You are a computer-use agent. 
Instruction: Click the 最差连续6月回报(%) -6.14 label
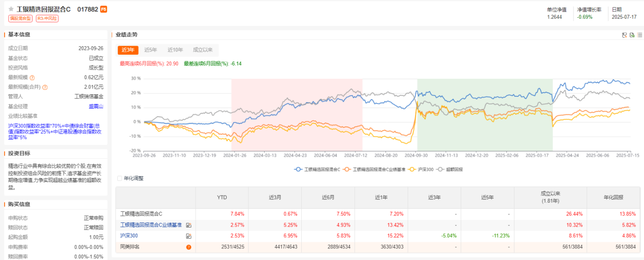(212, 63)
